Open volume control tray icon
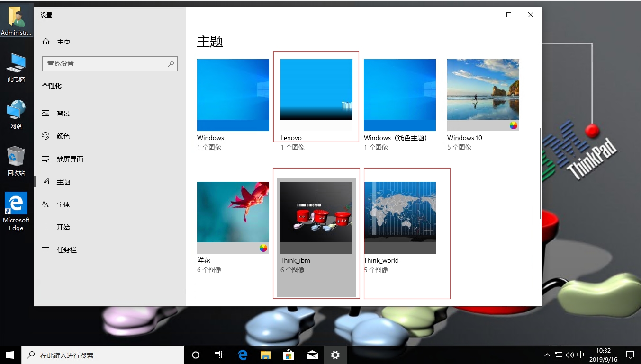 click(x=569, y=355)
